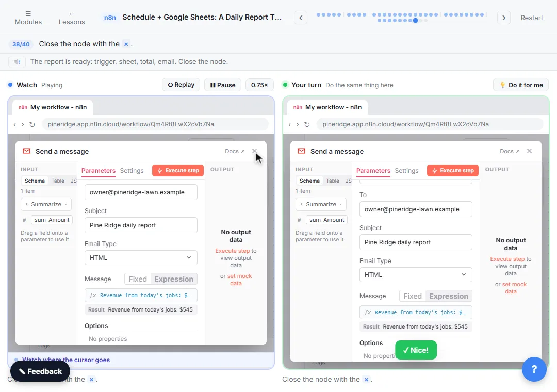557x392 pixels.
Task: Click set mock data link in Your turn
Action: coord(514,288)
